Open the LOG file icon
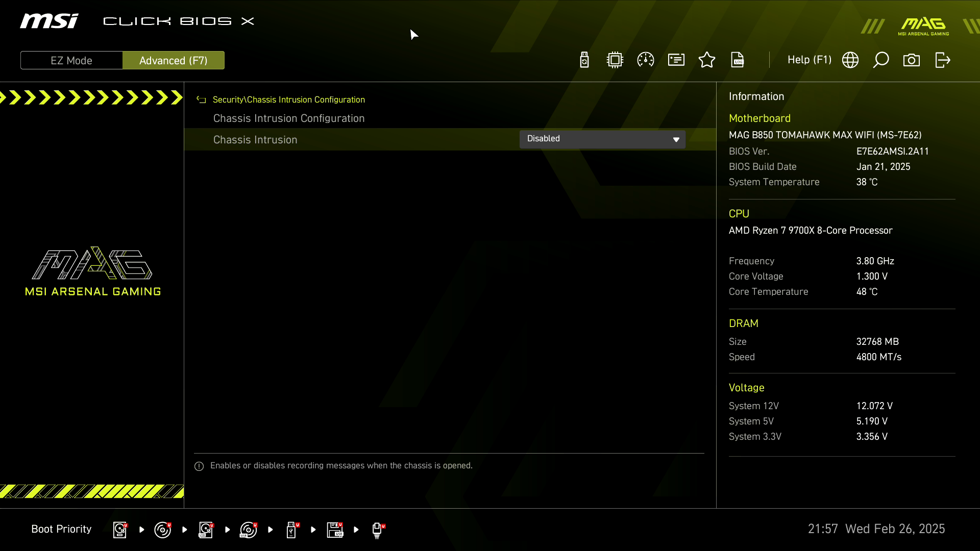980x551 pixels. coord(738,60)
